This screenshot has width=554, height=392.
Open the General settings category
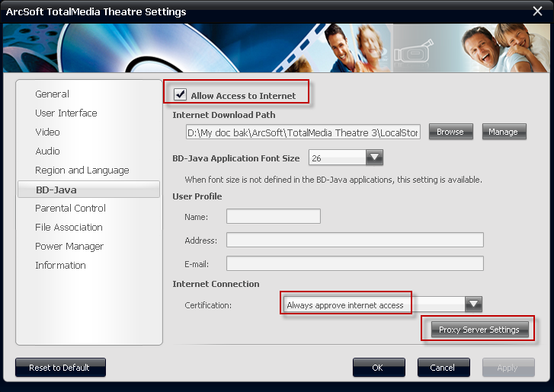[x=52, y=94]
